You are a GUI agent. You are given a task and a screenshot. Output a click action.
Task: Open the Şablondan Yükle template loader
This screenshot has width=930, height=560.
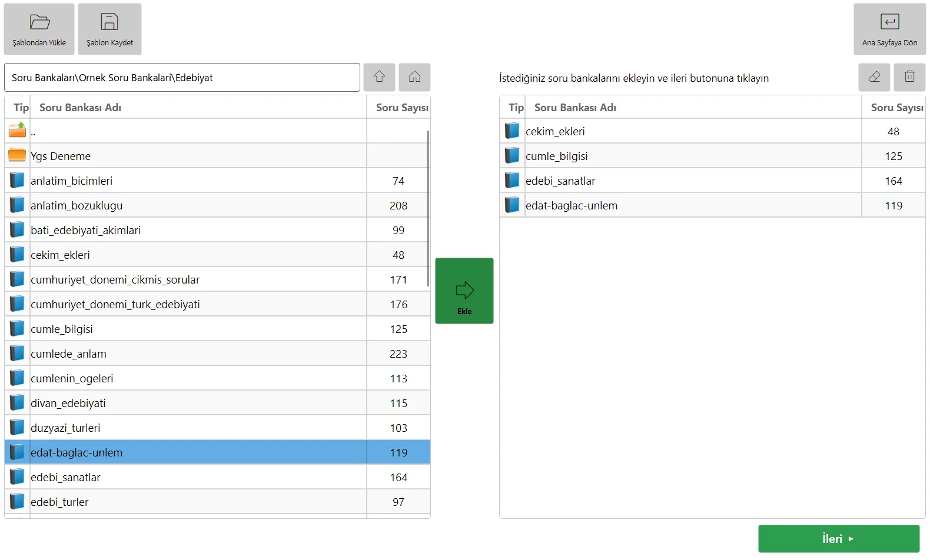click(39, 29)
